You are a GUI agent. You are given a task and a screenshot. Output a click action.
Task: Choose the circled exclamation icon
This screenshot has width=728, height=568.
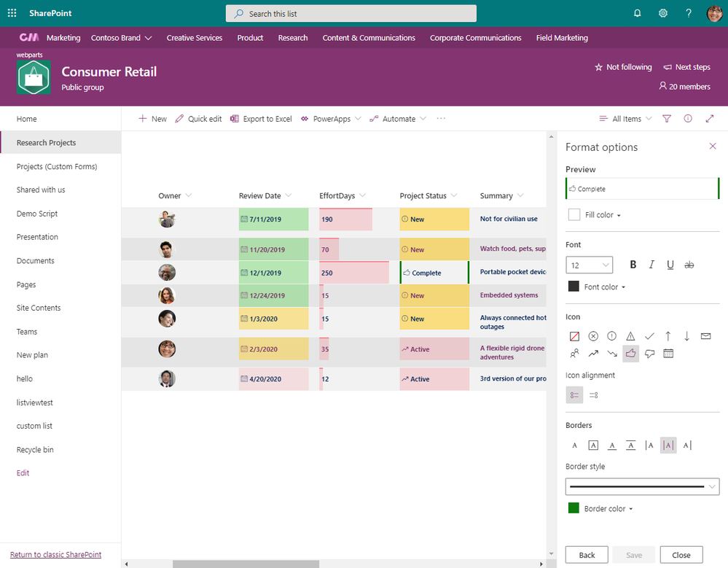coord(612,336)
